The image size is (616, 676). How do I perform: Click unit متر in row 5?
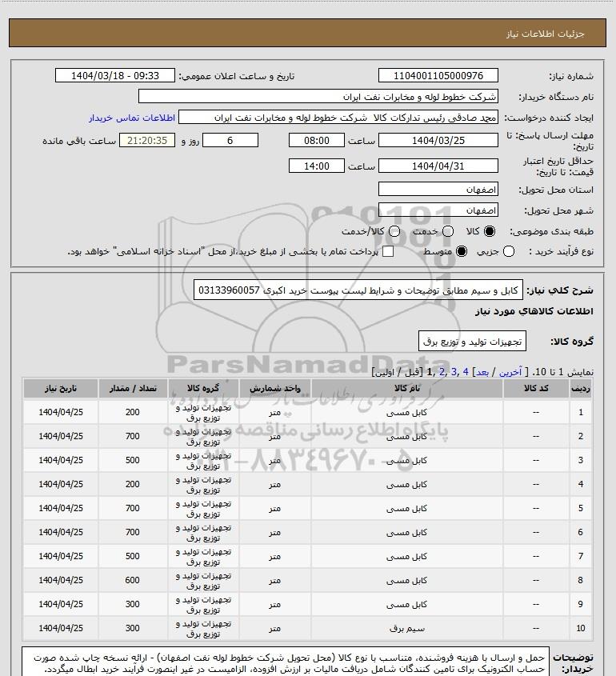(275, 508)
